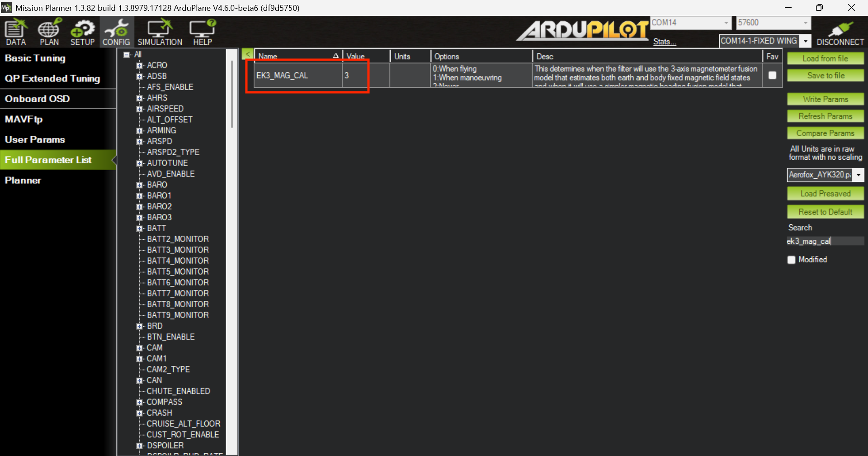Screen dimensions: 868x456
Task: Open the SIMULATION screen icon
Action: tap(160, 32)
